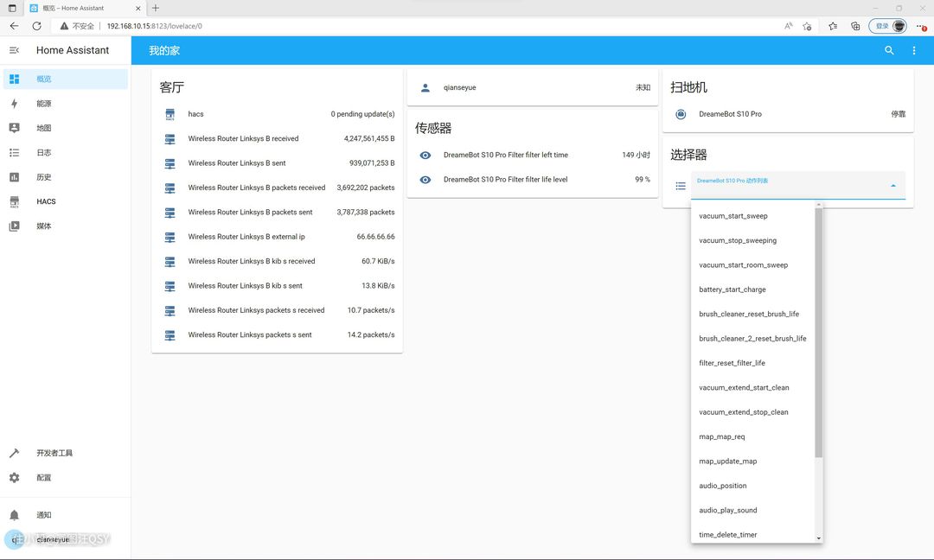Choose battery_start_charge option in the list
The image size is (934, 560).
tap(732, 290)
